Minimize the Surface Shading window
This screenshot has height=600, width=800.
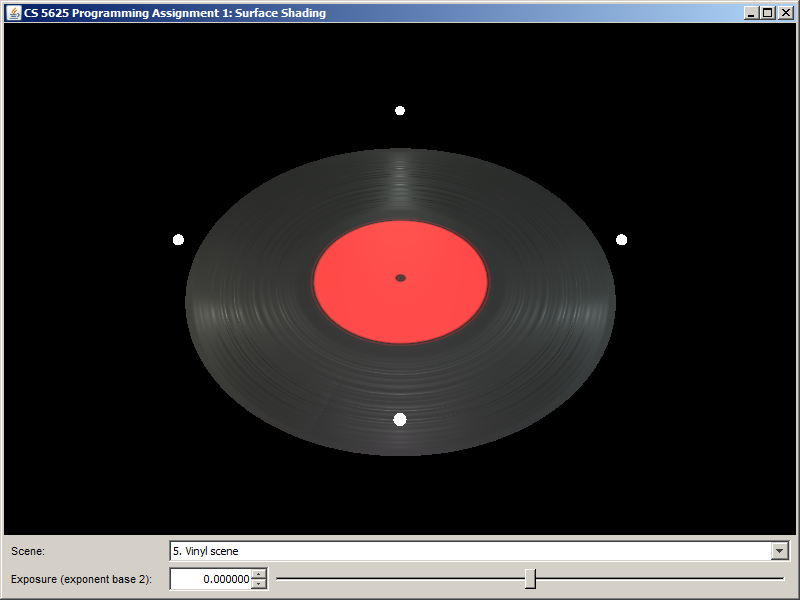pyautogui.click(x=751, y=13)
